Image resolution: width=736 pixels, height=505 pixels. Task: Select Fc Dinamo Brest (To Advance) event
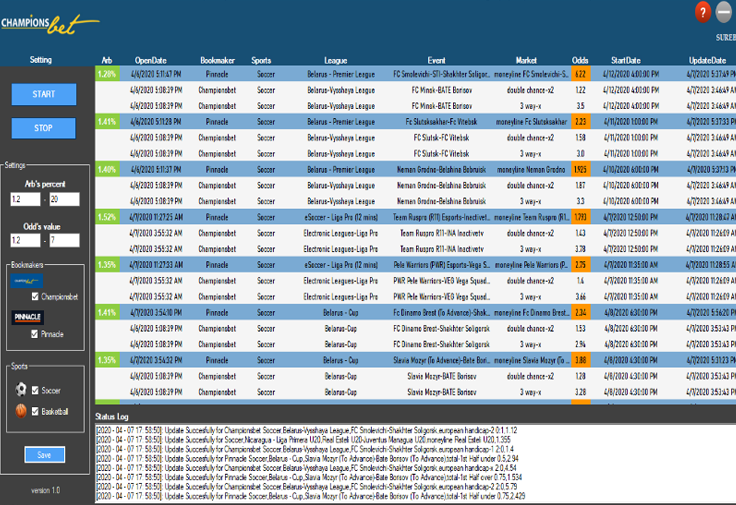coord(441,313)
